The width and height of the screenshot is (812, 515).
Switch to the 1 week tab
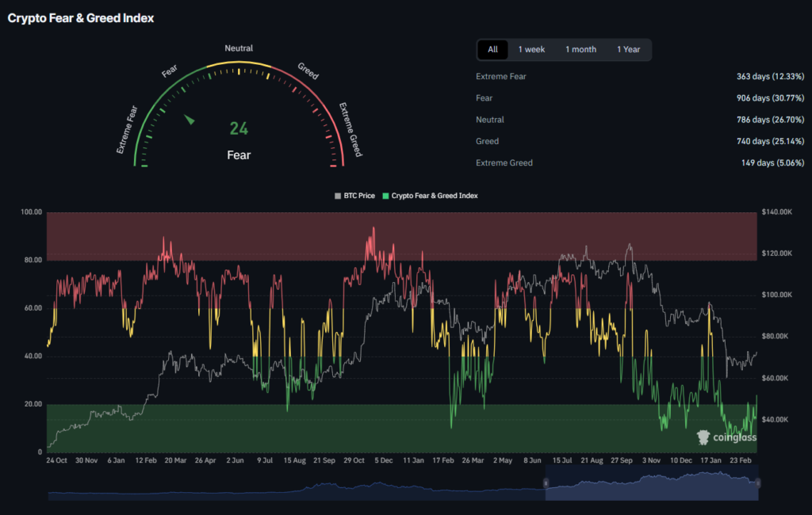pos(531,50)
